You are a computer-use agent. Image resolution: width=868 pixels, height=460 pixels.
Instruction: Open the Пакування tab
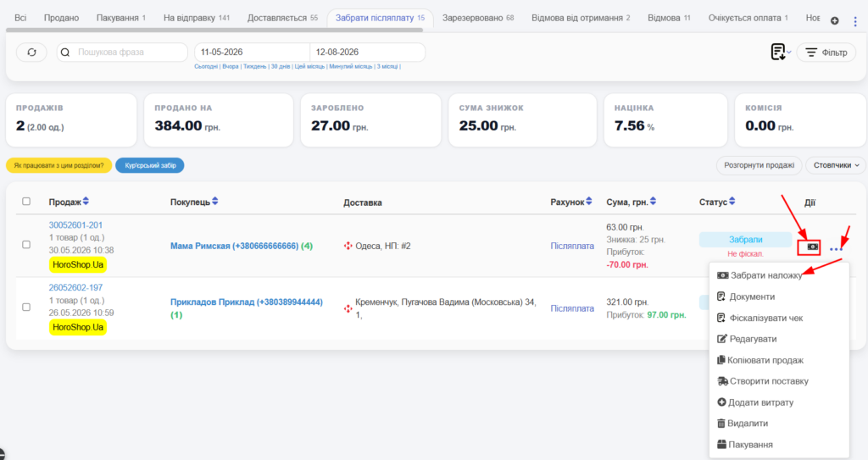click(121, 18)
